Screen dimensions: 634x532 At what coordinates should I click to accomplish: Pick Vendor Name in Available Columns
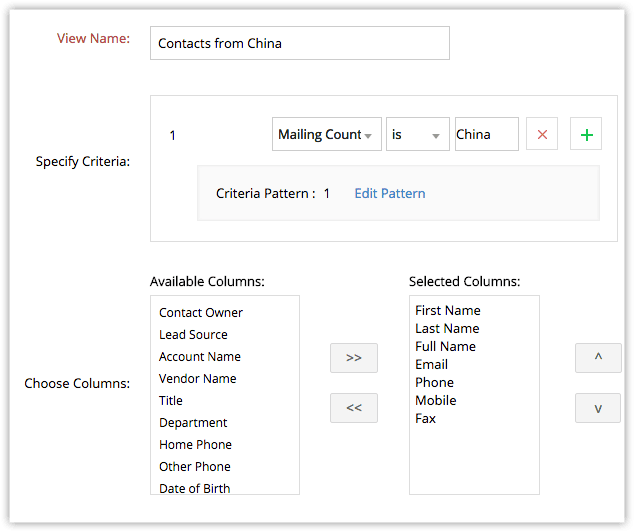(x=197, y=379)
